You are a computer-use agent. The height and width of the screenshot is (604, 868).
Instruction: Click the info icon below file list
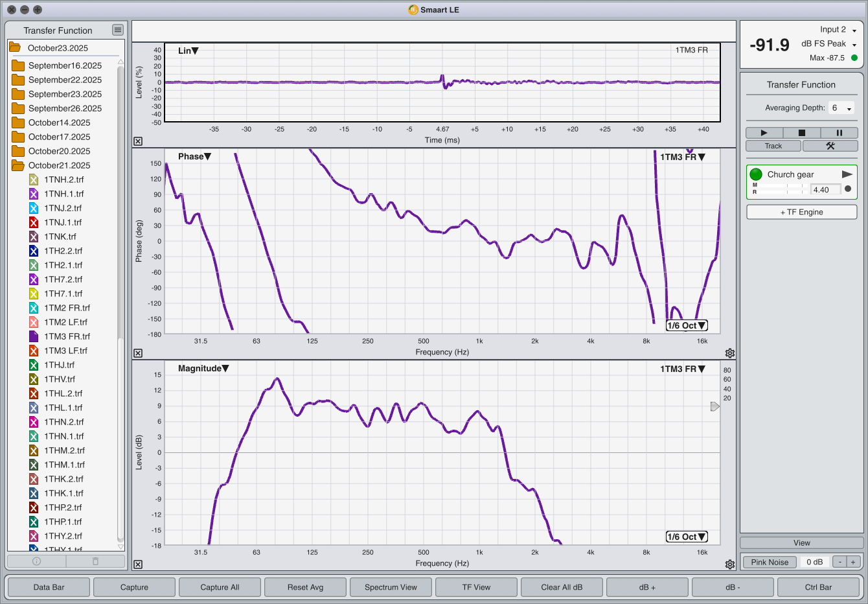pyautogui.click(x=36, y=561)
